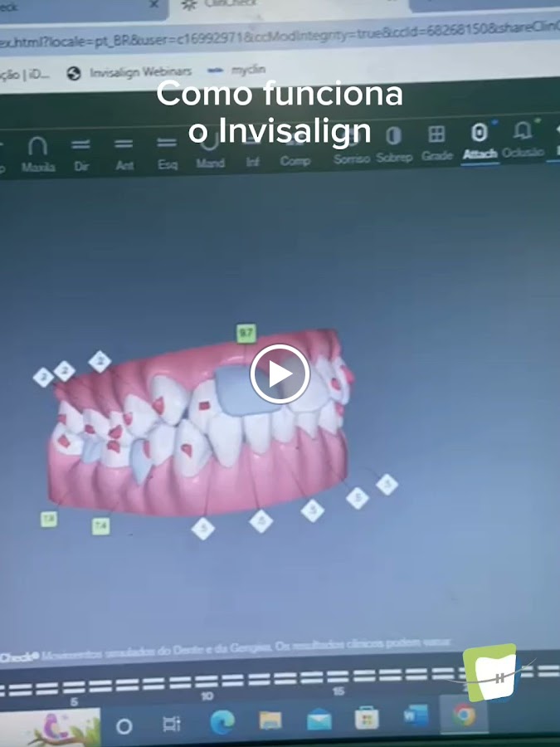Open File Explorer from the taskbar
The height and width of the screenshot is (747, 560).
[x=270, y=720]
